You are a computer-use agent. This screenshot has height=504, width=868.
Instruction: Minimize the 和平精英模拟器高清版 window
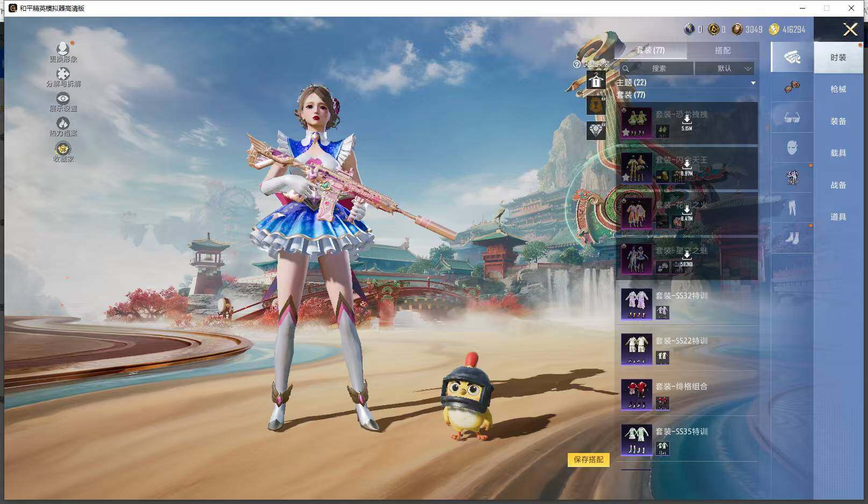pos(803,8)
